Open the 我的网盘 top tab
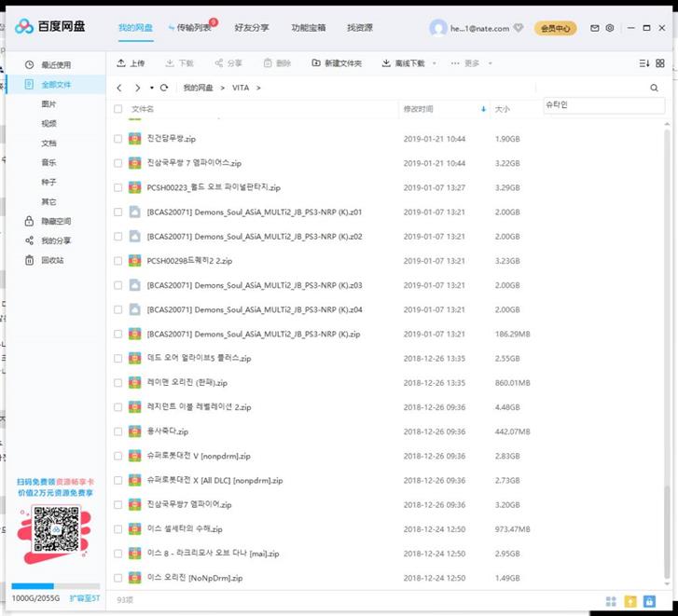678x616 pixels. click(x=136, y=28)
